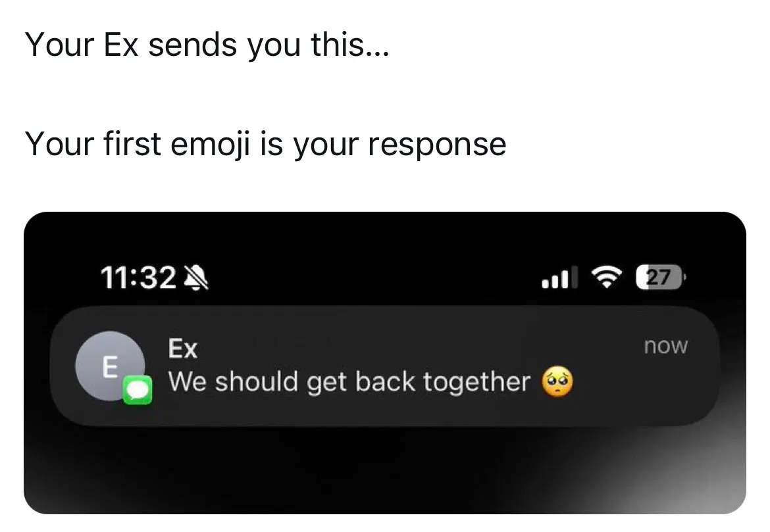Open the "We should get back together" message
770x532 pixels.
click(x=349, y=382)
